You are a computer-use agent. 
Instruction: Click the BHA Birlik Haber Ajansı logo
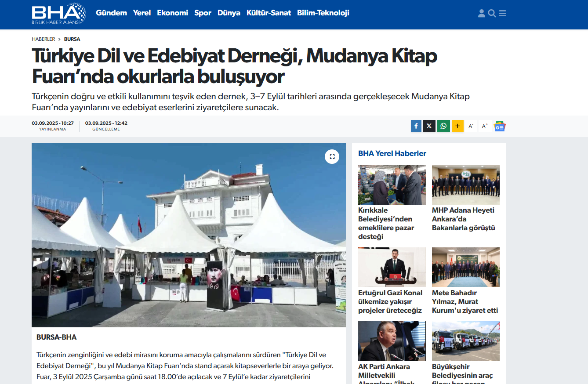59,13
